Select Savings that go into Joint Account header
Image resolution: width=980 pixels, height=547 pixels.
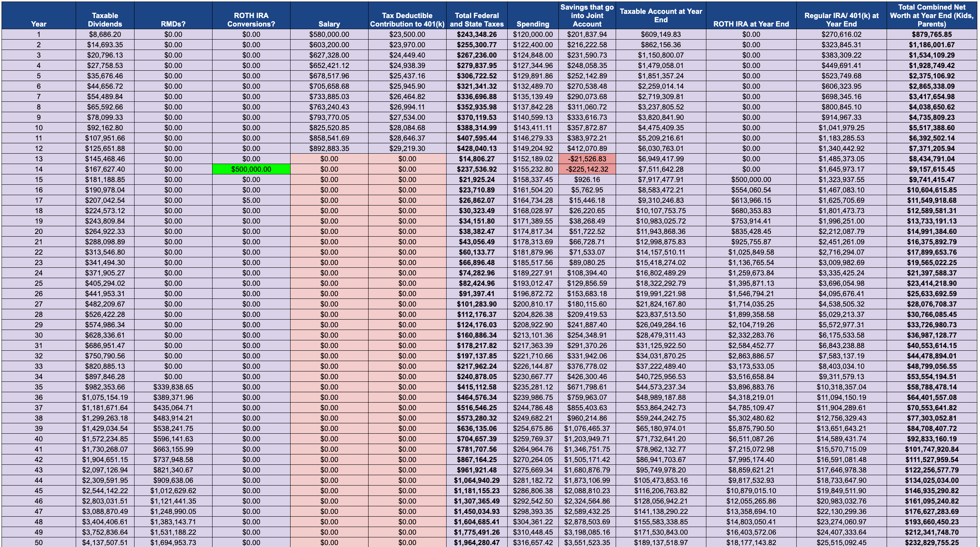(587, 15)
